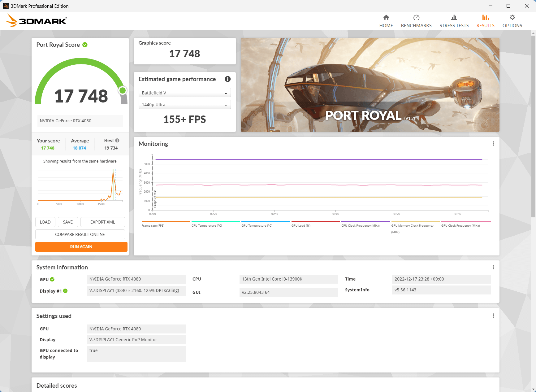This screenshot has height=392, width=536.
Task: Go to Benchmarks via speedometer icon
Action: tap(416, 18)
